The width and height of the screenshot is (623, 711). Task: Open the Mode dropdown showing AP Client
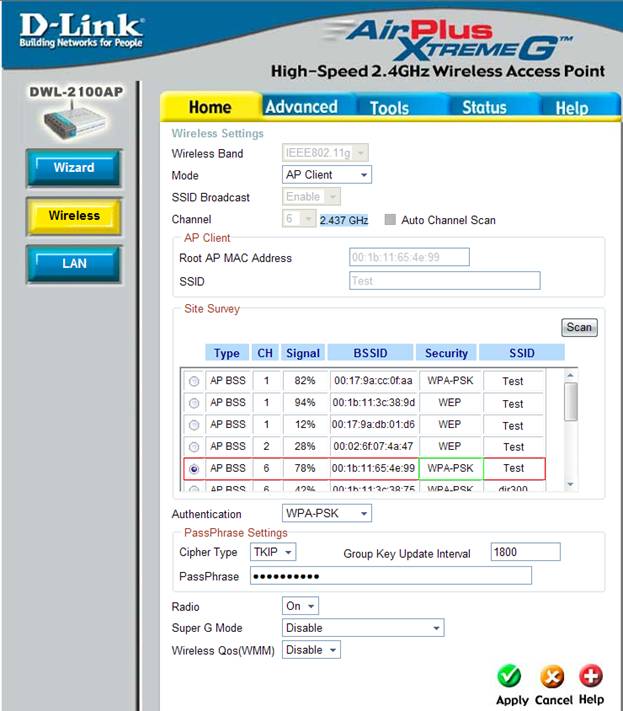point(326,175)
